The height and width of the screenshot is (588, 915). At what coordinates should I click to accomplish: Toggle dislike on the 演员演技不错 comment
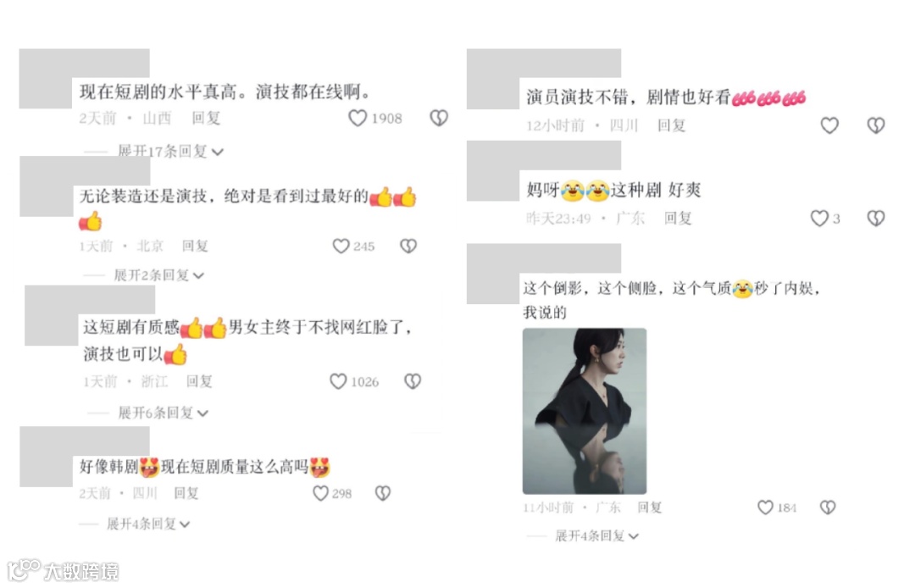[x=876, y=125]
